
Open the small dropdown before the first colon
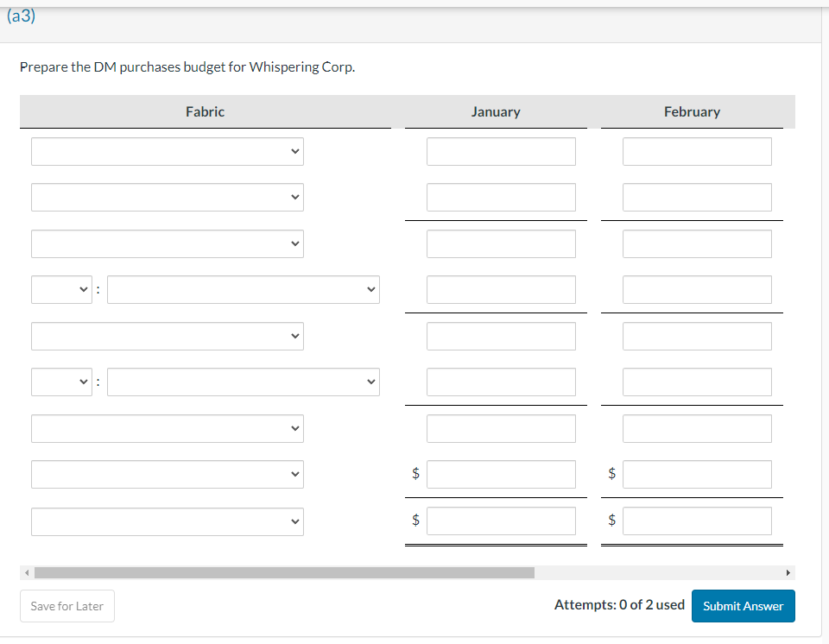pyautogui.click(x=61, y=289)
